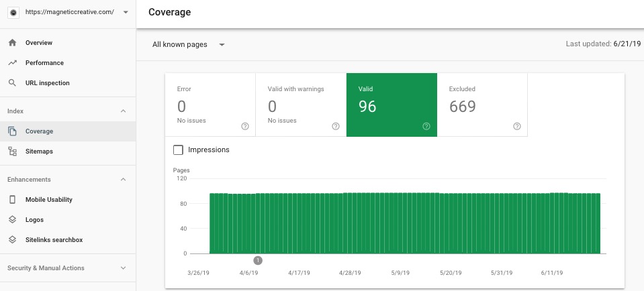This screenshot has width=644, height=291.
Task: Click the 4/6/19 date axis label
Action: coord(249,273)
